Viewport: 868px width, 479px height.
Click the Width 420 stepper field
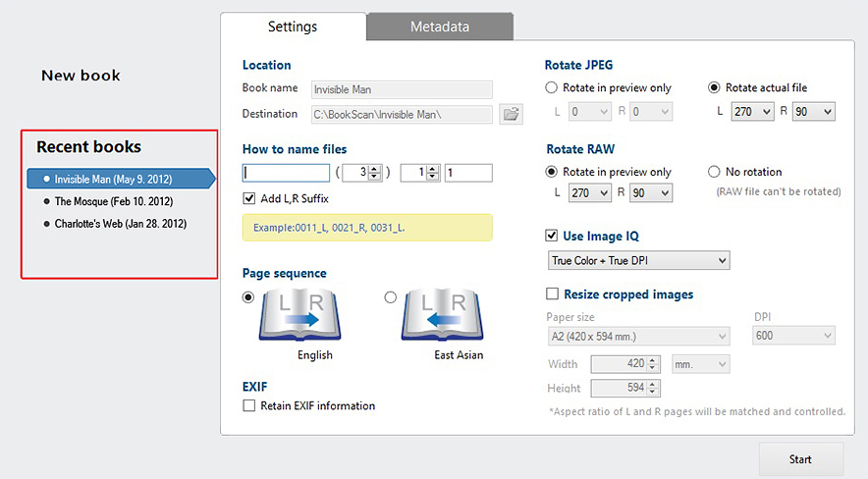(x=625, y=364)
